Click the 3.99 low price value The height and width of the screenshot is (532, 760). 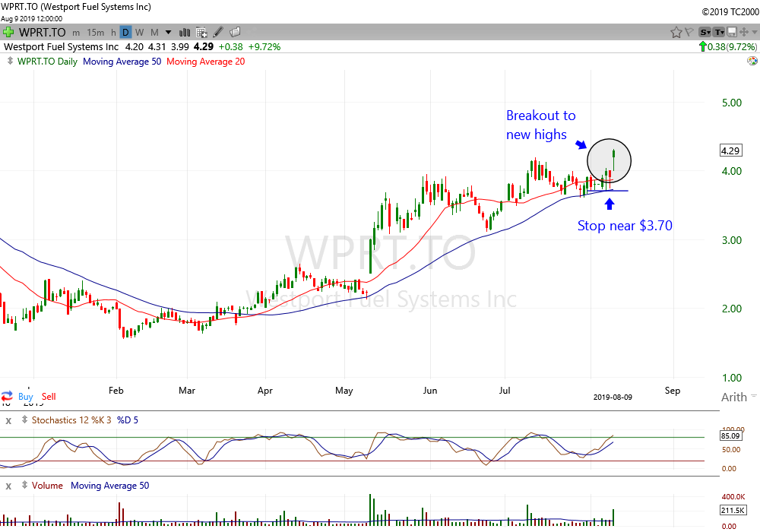180,47
